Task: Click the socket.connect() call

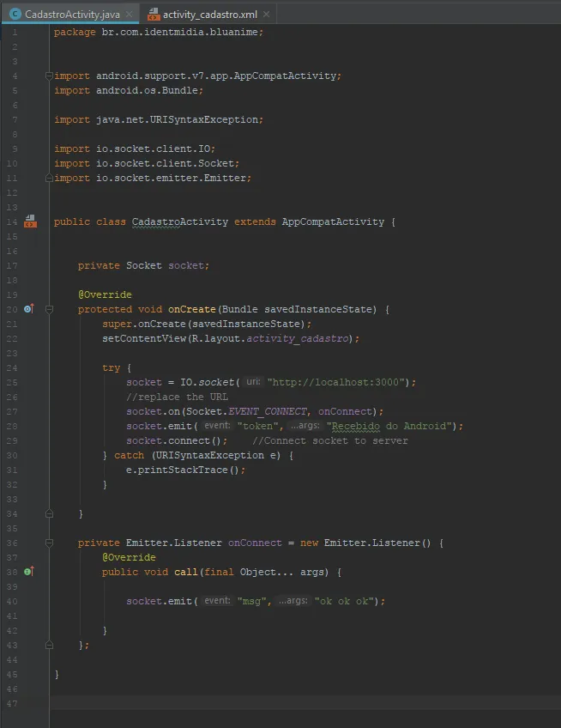Action: pos(177,440)
